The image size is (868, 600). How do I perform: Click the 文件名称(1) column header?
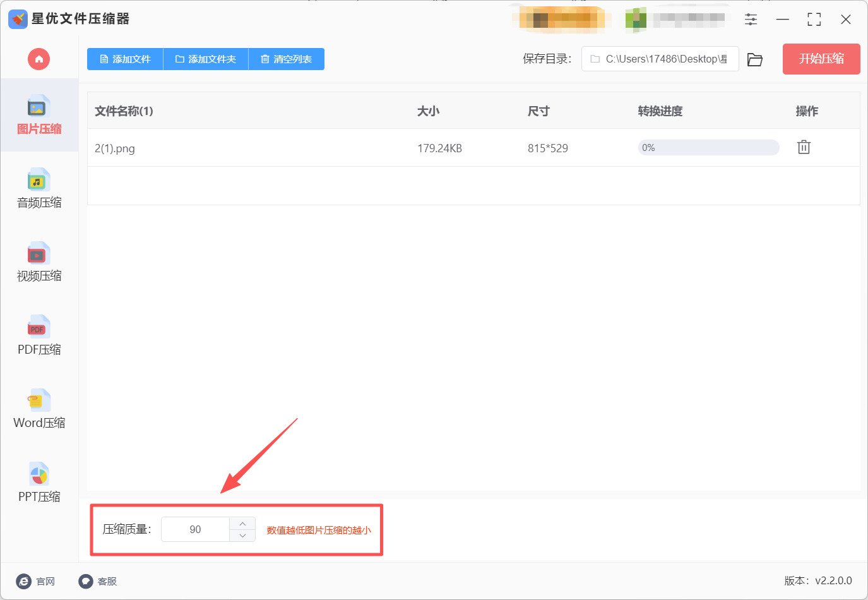[124, 111]
